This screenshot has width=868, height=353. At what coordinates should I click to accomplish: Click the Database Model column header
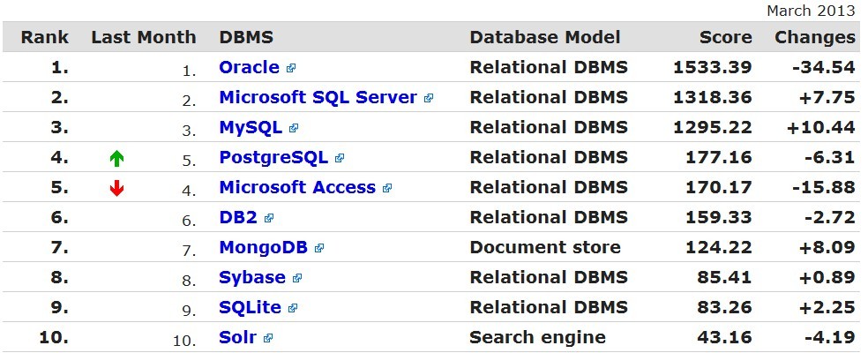pos(545,37)
